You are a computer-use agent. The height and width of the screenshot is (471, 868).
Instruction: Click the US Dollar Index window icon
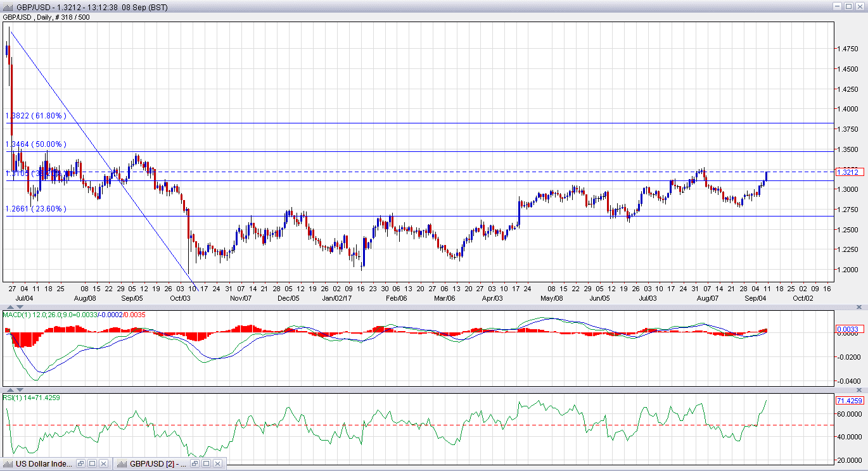pos(8,464)
